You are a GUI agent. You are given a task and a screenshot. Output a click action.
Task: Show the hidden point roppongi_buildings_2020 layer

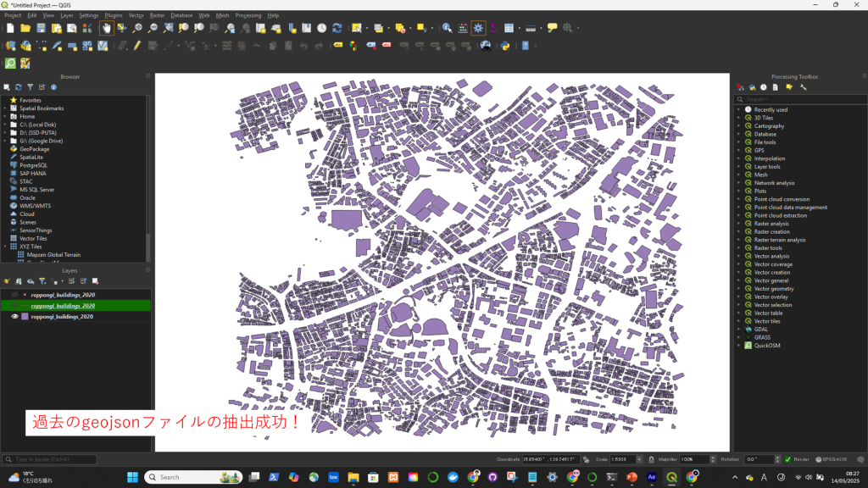tap(15, 295)
